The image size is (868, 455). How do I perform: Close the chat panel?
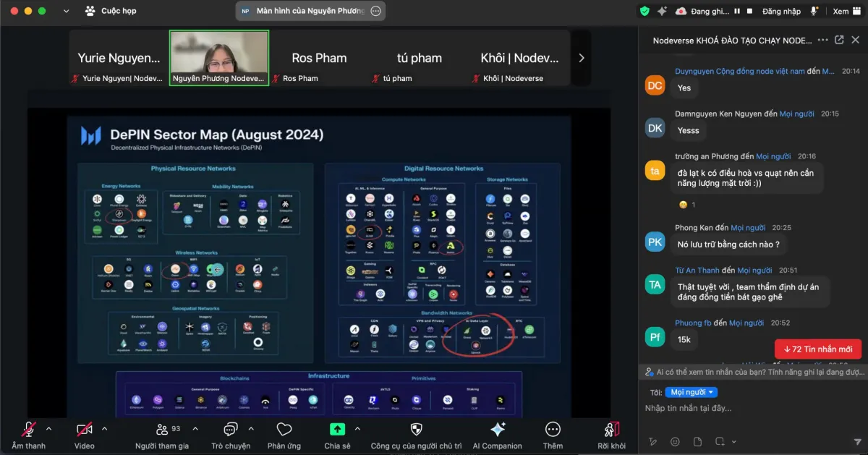coord(856,41)
